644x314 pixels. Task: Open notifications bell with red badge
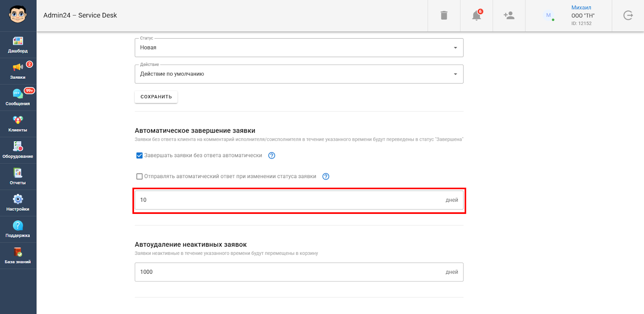point(477,15)
